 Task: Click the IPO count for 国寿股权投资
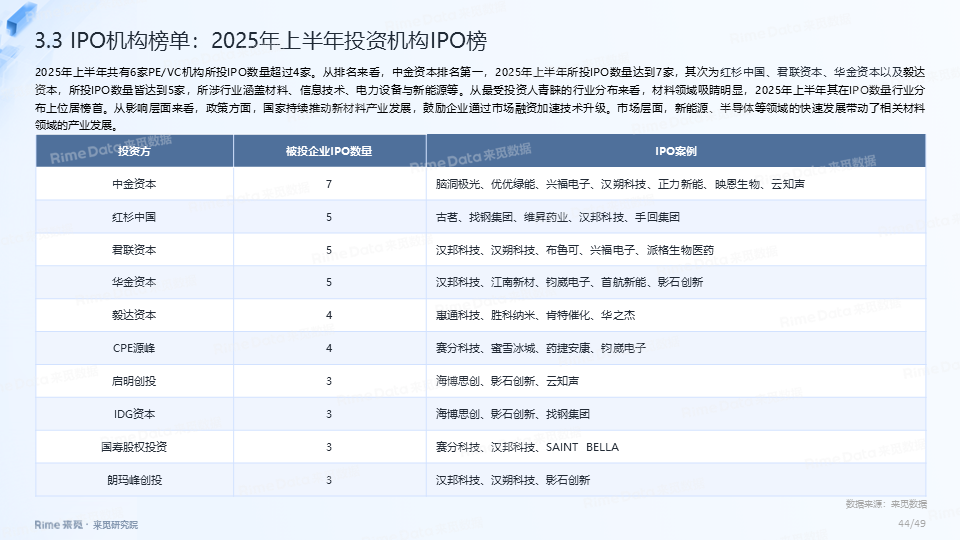coord(329,448)
